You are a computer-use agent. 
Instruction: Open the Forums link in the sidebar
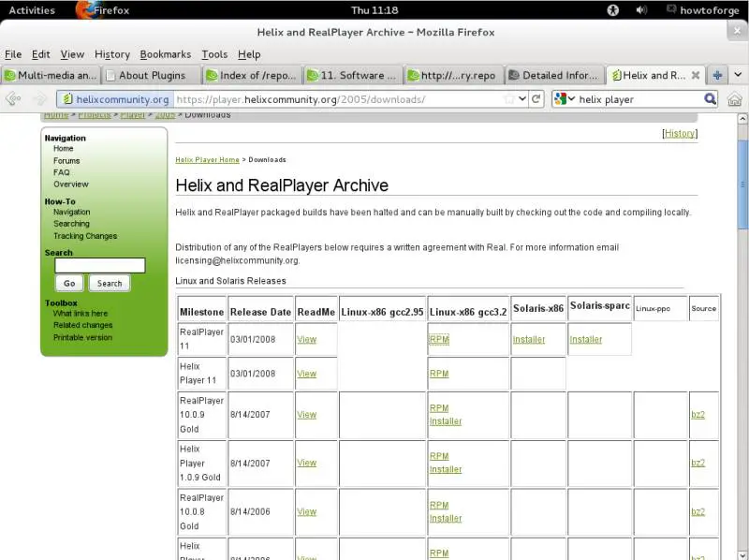(66, 160)
